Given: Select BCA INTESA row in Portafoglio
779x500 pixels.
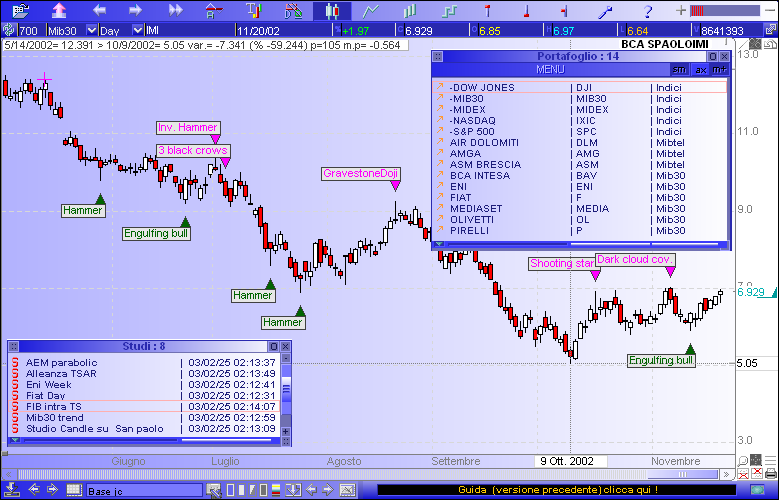Looking at the screenshot, I should tap(580, 175).
